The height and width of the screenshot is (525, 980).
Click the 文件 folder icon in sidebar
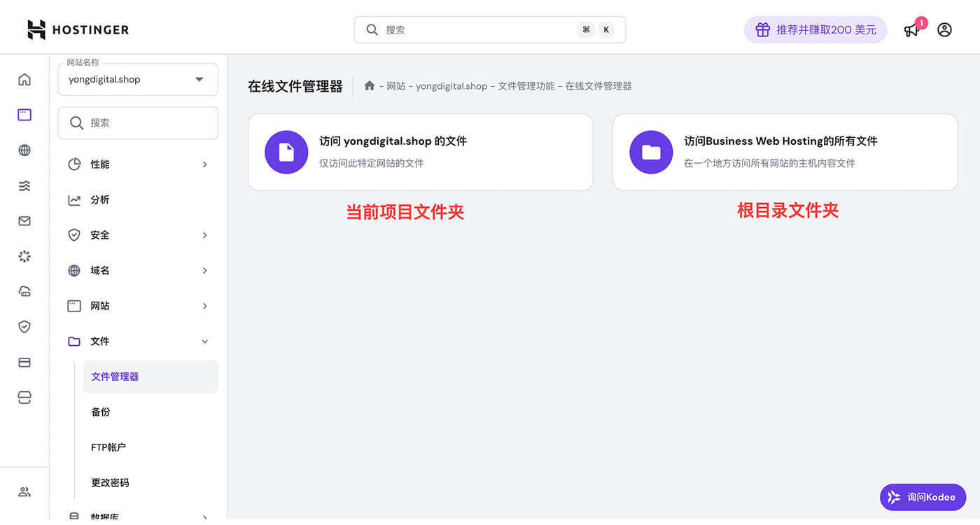pos(74,341)
